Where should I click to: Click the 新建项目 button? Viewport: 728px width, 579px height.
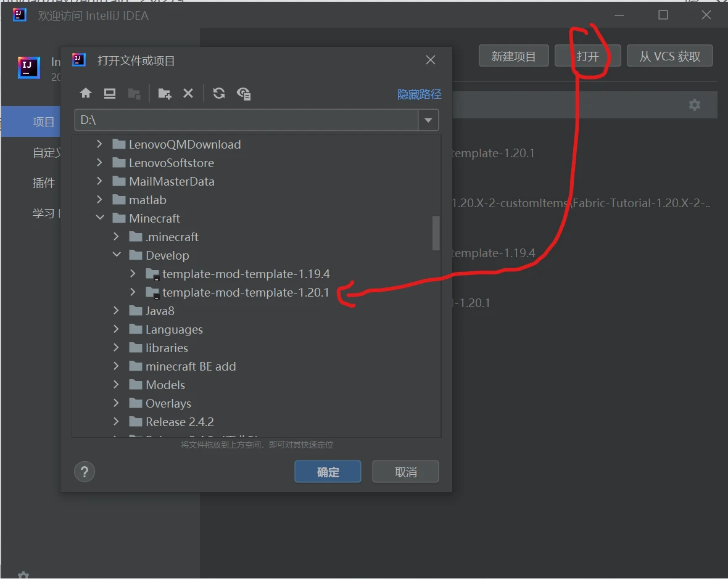pyautogui.click(x=513, y=56)
